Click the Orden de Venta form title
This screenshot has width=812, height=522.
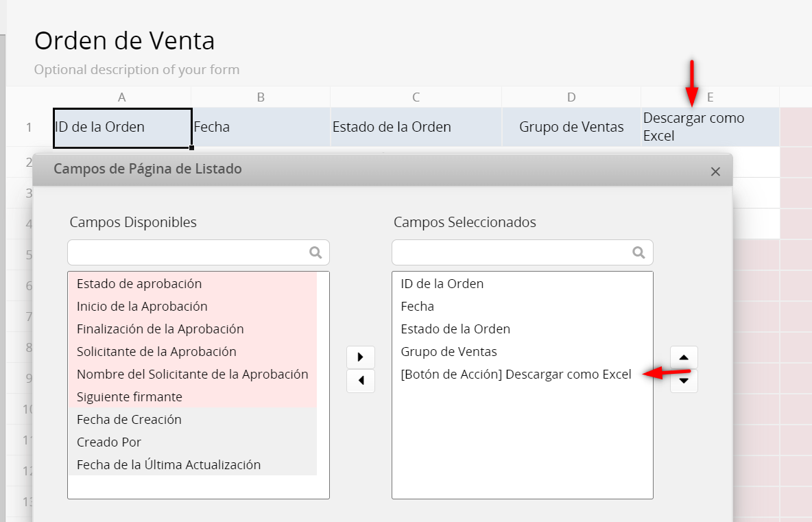(124, 40)
